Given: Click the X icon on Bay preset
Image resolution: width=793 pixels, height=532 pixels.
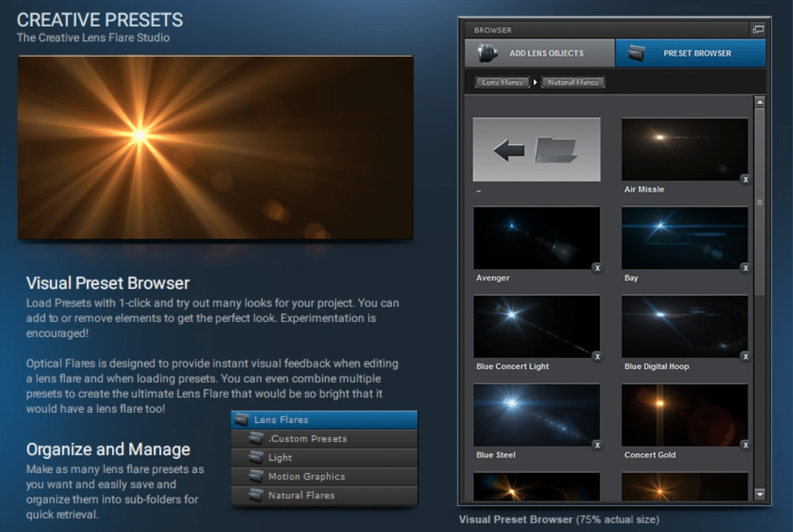Looking at the screenshot, I should (745, 268).
